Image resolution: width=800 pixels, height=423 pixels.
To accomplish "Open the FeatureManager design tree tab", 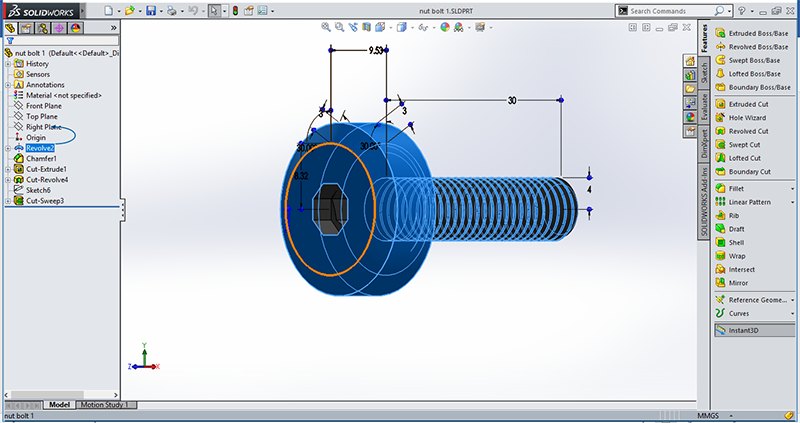I will tap(11, 28).
